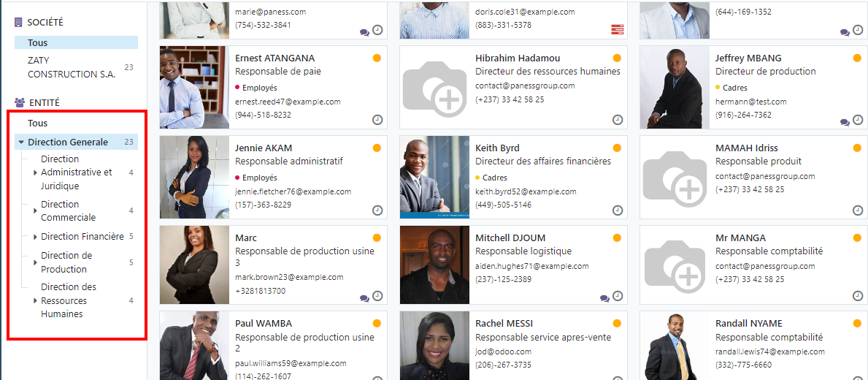The image size is (868, 380).
Task: Open activity clock on Keith Byrd card
Action: (618, 210)
